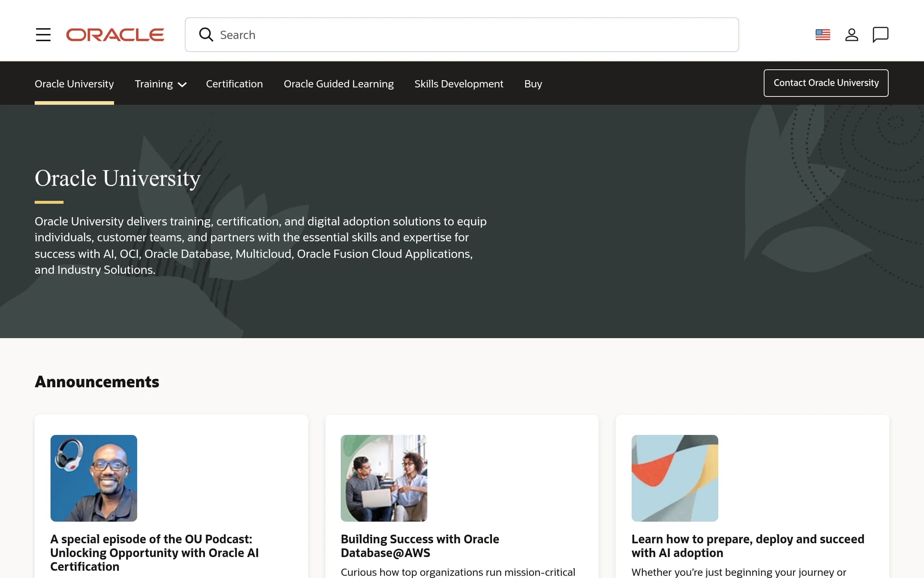Go to Oracle Guided Learning
This screenshot has width=924, height=578.
[x=339, y=84]
